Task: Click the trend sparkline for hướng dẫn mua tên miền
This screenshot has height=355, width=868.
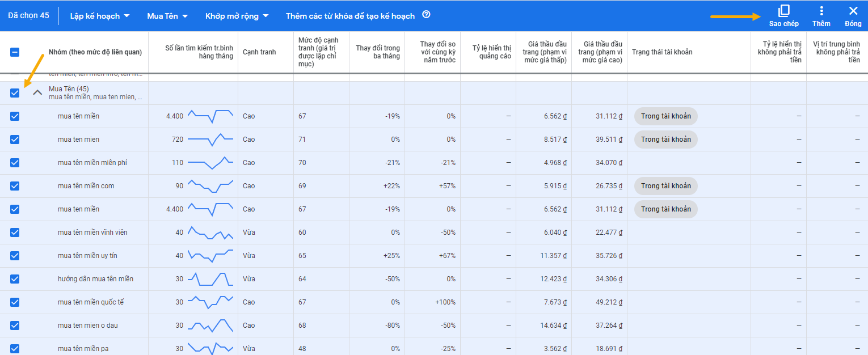Action: click(x=210, y=279)
